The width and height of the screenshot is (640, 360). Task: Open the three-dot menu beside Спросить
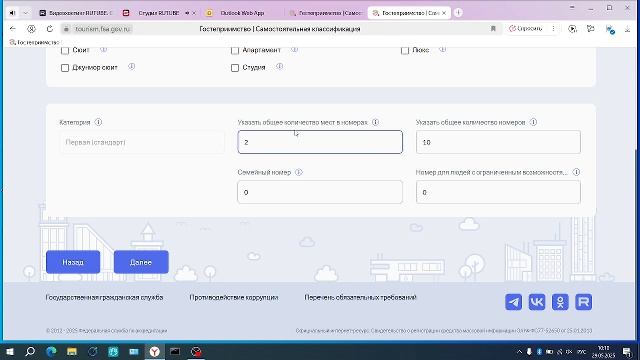tap(553, 29)
